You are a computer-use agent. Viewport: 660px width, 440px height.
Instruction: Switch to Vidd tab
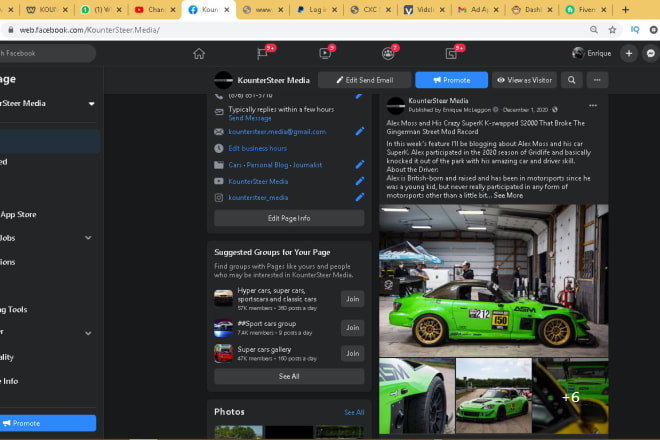[423, 9]
